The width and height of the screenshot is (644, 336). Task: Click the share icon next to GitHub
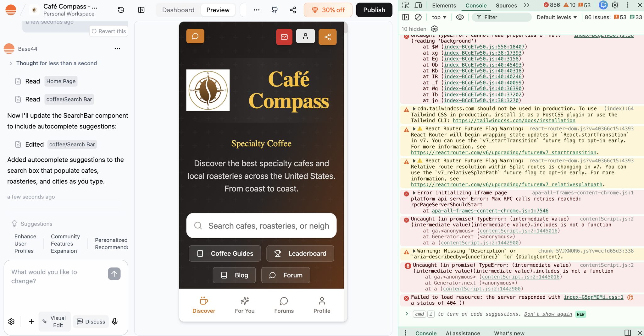(293, 10)
